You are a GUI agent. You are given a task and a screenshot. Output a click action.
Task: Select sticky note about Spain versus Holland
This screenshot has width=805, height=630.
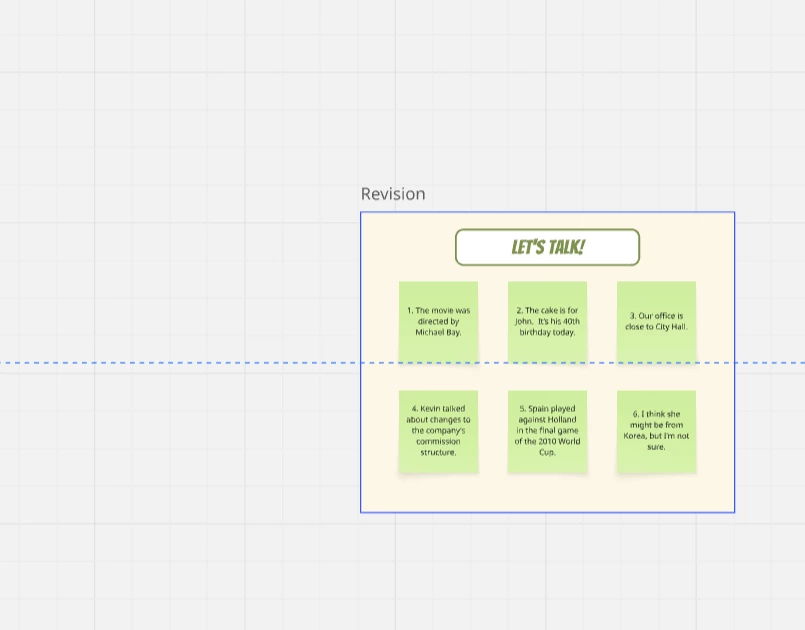(x=547, y=431)
